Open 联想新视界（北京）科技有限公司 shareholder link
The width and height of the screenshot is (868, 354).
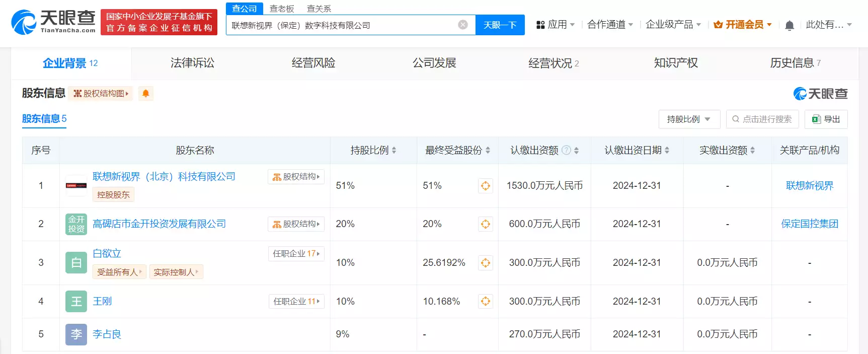click(x=164, y=177)
